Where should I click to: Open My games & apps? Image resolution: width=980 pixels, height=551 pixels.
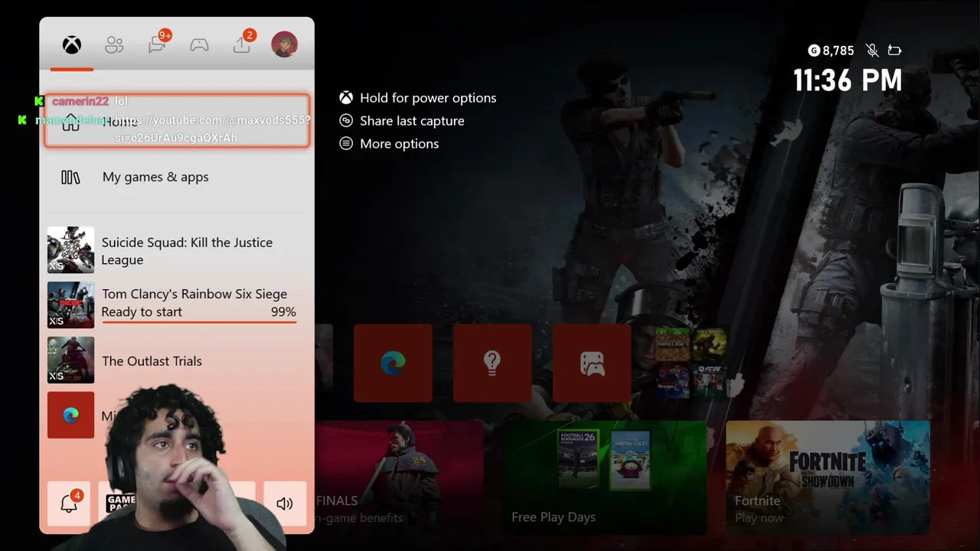(x=177, y=177)
